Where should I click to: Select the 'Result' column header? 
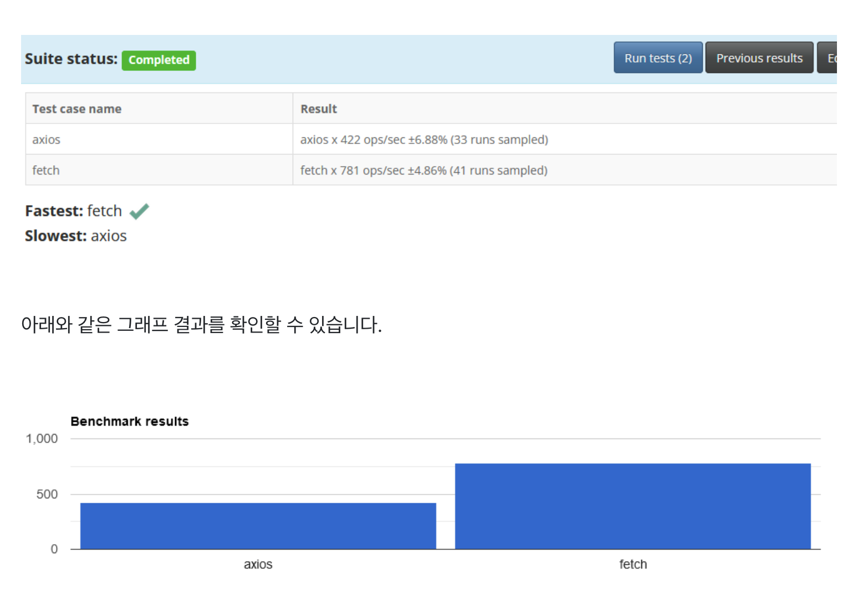565,109
